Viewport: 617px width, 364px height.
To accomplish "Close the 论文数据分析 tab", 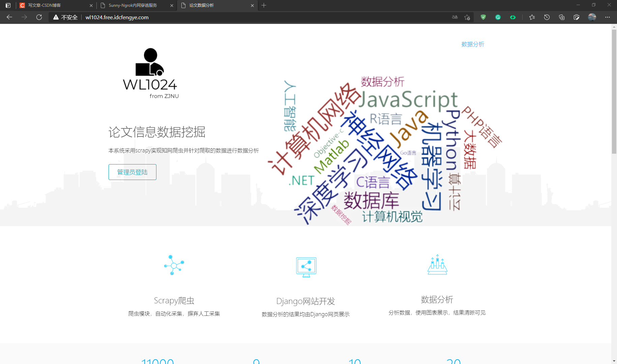I will tap(252, 5).
